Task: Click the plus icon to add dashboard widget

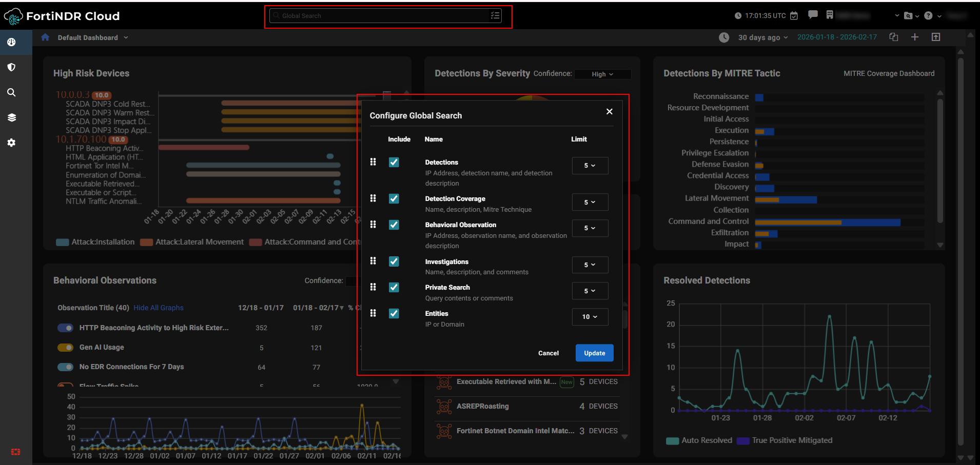Action: tap(914, 37)
